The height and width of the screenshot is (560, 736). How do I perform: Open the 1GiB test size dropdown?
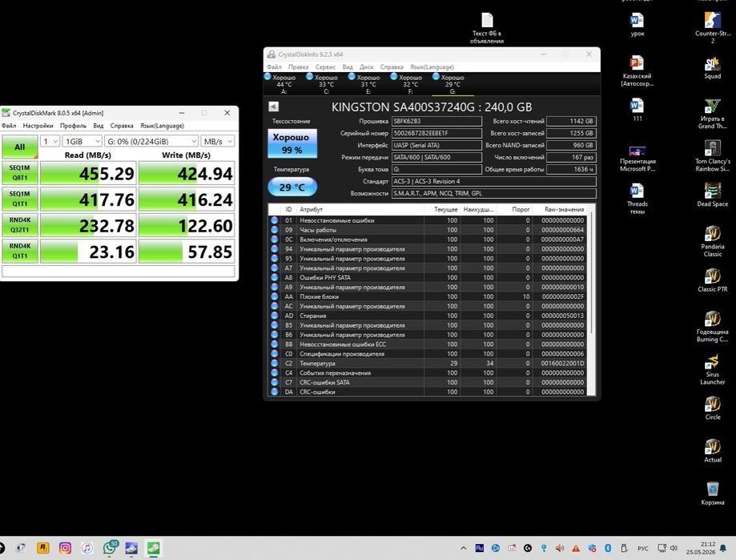(82, 141)
